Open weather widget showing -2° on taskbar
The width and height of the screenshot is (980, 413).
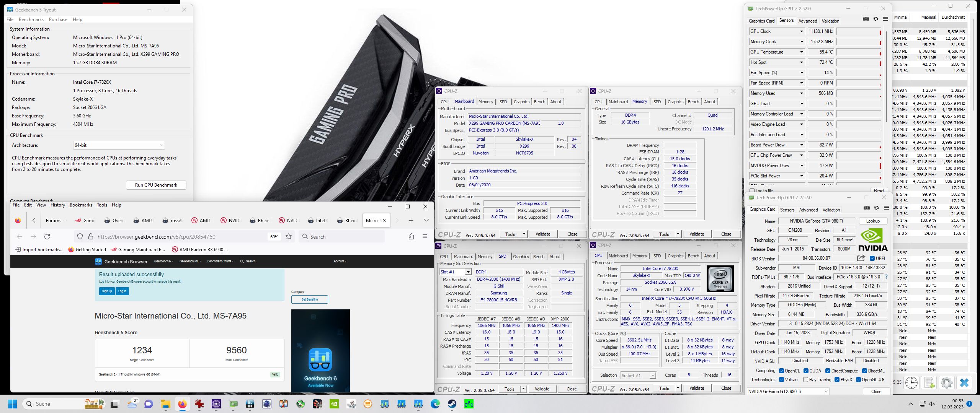click(x=133, y=403)
